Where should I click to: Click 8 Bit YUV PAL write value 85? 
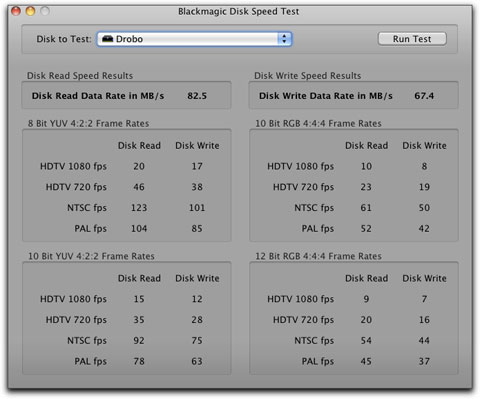(197, 228)
